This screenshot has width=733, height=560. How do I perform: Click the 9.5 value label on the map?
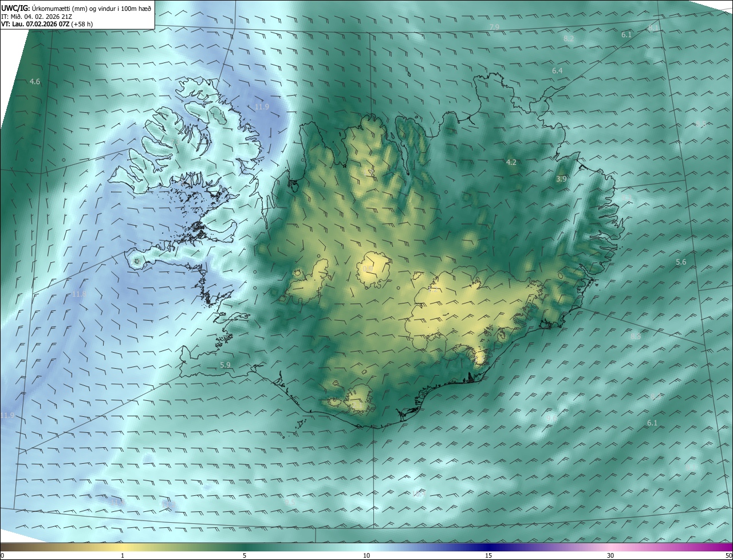point(290,502)
